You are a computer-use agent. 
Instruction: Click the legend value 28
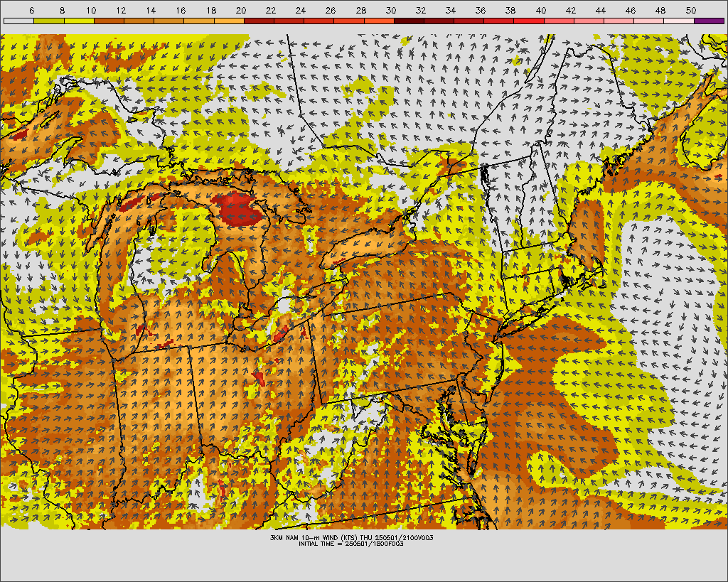pos(360,10)
